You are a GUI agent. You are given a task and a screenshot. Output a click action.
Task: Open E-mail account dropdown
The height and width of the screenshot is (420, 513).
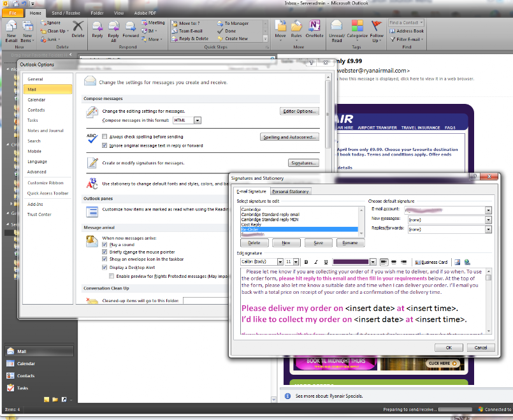(488, 210)
